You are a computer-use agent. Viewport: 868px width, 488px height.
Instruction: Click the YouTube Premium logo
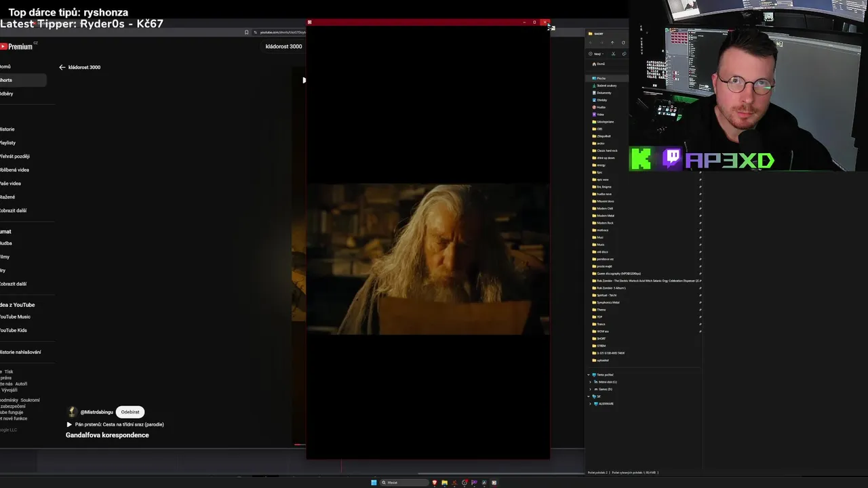coord(16,46)
